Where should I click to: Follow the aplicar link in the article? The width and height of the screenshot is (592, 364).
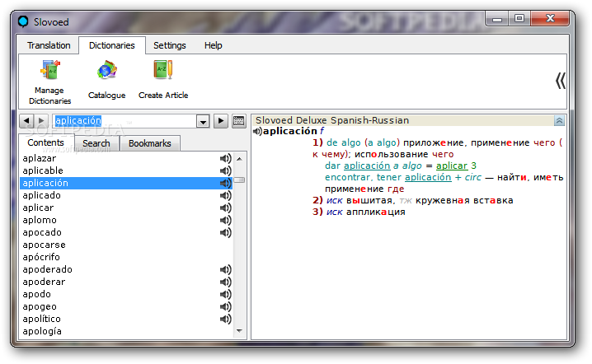[x=452, y=166]
